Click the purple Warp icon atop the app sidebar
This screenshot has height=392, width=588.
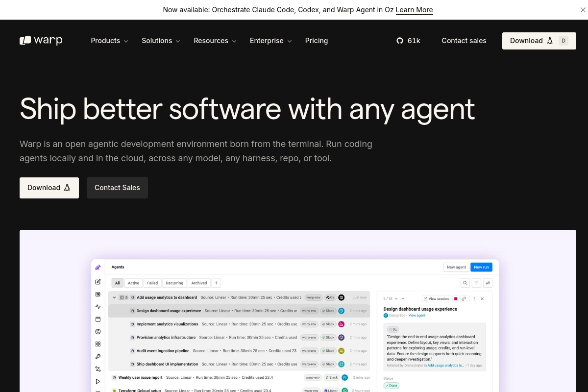[98, 268]
